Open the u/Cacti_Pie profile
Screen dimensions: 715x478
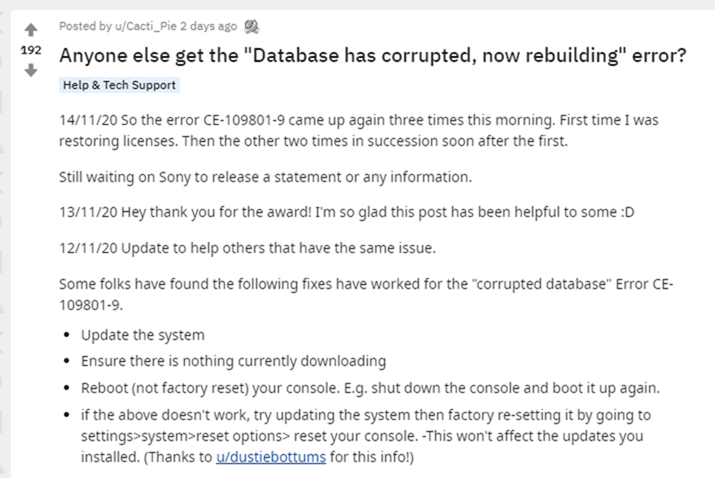(145, 26)
